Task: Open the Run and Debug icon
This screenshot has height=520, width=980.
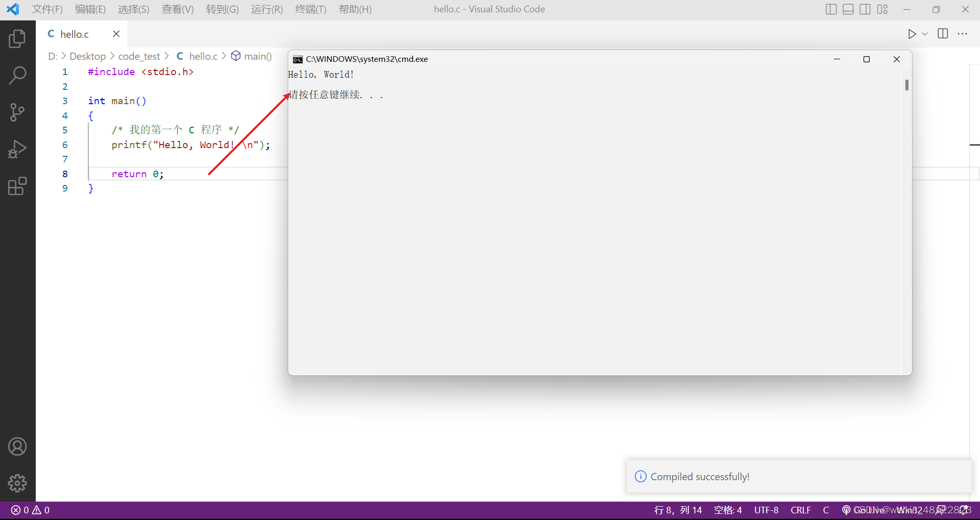Action: [17, 149]
